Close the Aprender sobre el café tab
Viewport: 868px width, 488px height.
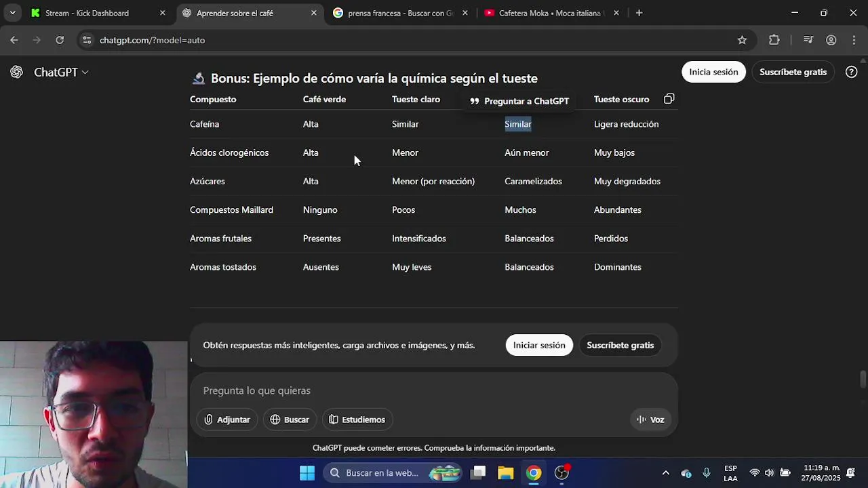point(313,13)
